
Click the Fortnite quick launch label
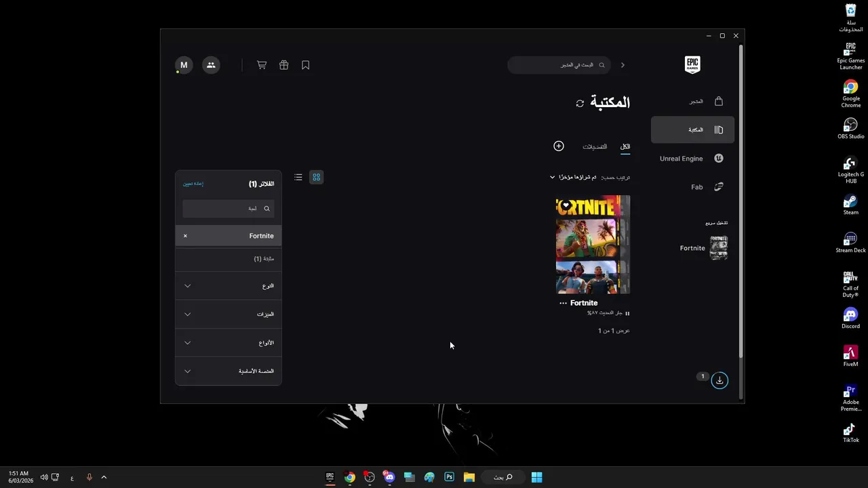tap(692, 248)
